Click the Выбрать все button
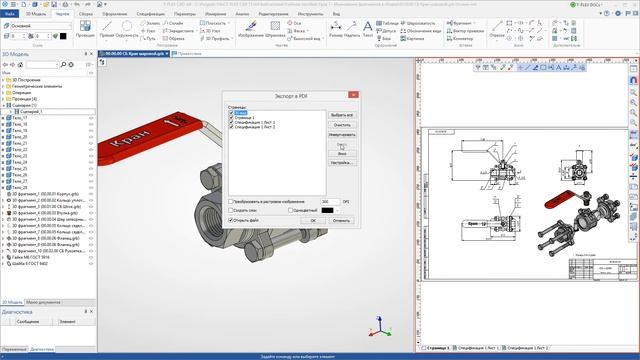Screen dimensions: 640x360 (342, 115)
